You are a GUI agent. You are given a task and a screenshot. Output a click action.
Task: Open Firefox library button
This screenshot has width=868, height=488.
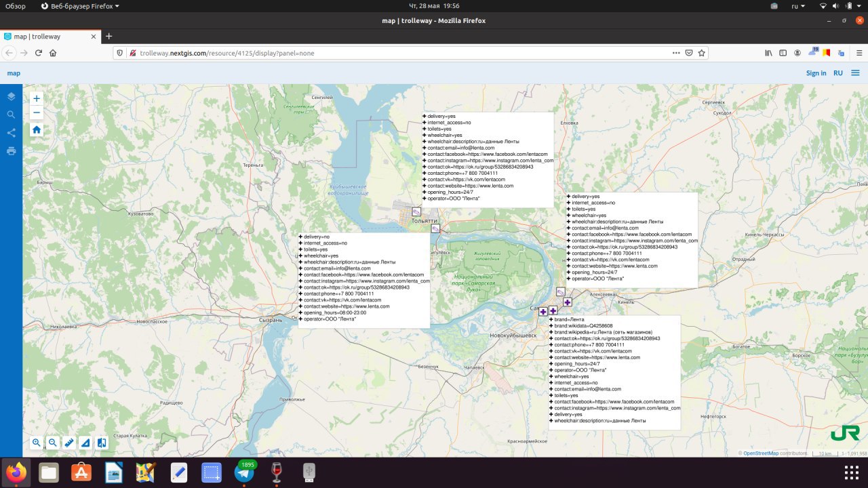[769, 53]
